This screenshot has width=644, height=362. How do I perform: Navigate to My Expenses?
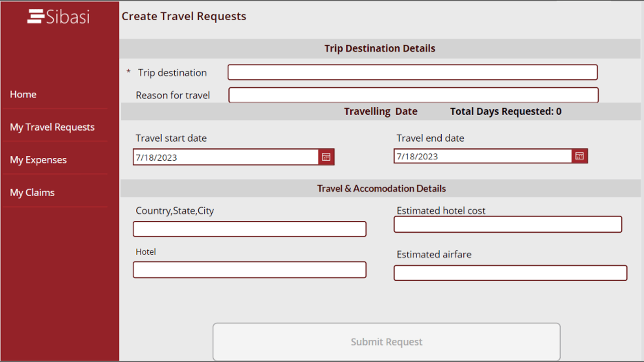38,160
